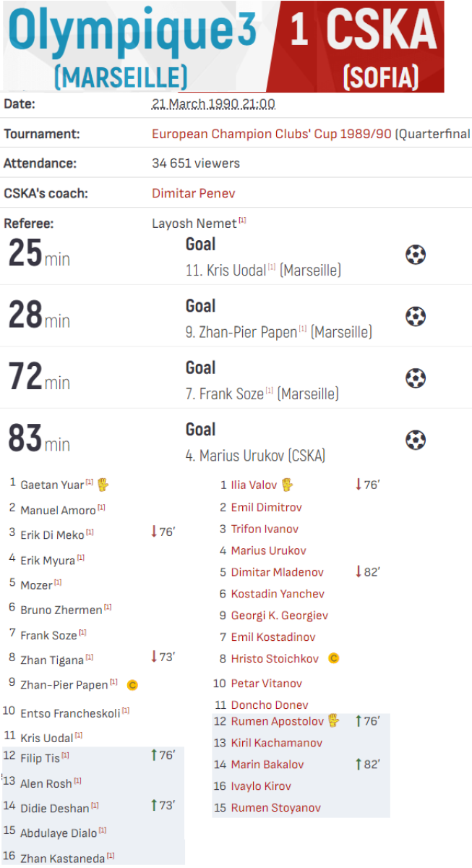Image resolution: width=472 pixels, height=868 pixels.
Task: Click substitution-off arrow next to Erik Di Meko
Action: pyautogui.click(x=154, y=532)
